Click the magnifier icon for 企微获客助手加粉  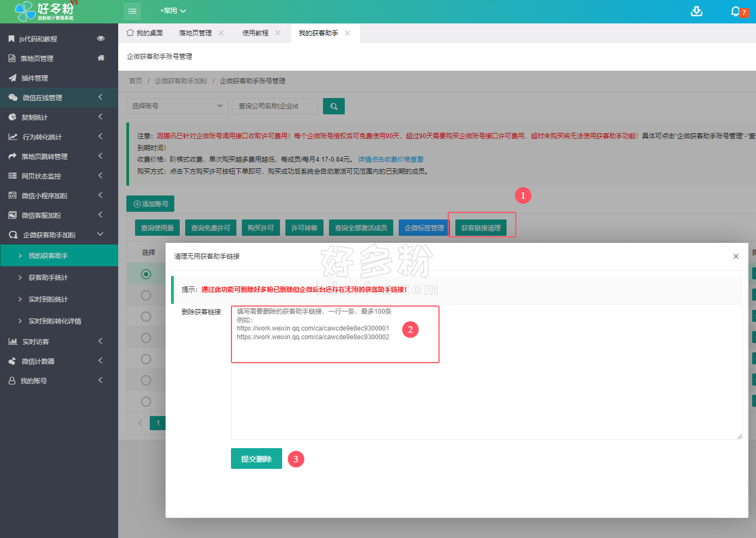13,235
